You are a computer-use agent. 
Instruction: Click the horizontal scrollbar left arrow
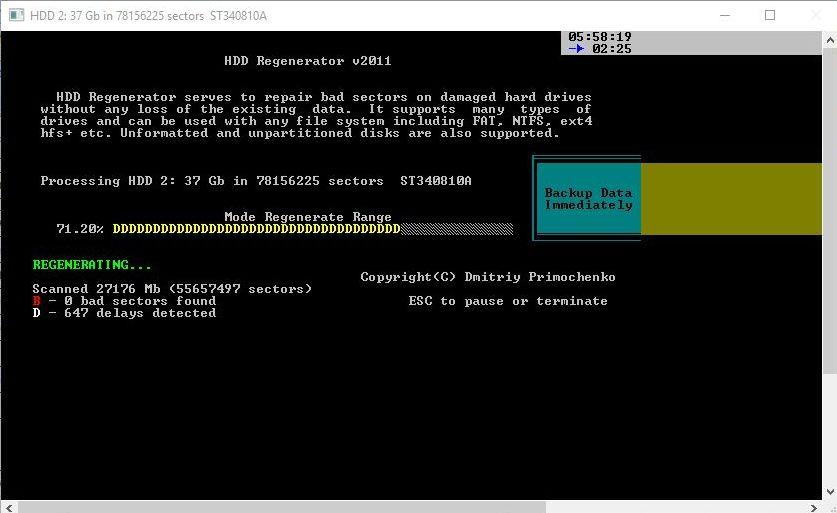point(8,508)
